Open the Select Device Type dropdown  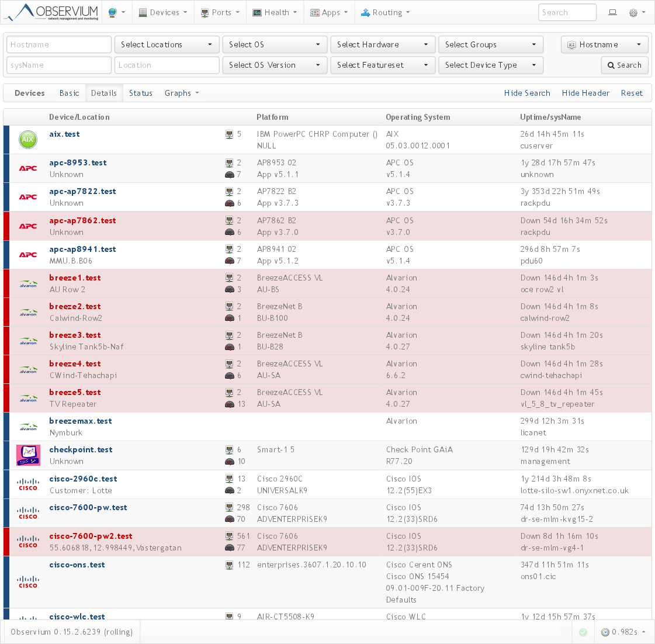(x=491, y=65)
